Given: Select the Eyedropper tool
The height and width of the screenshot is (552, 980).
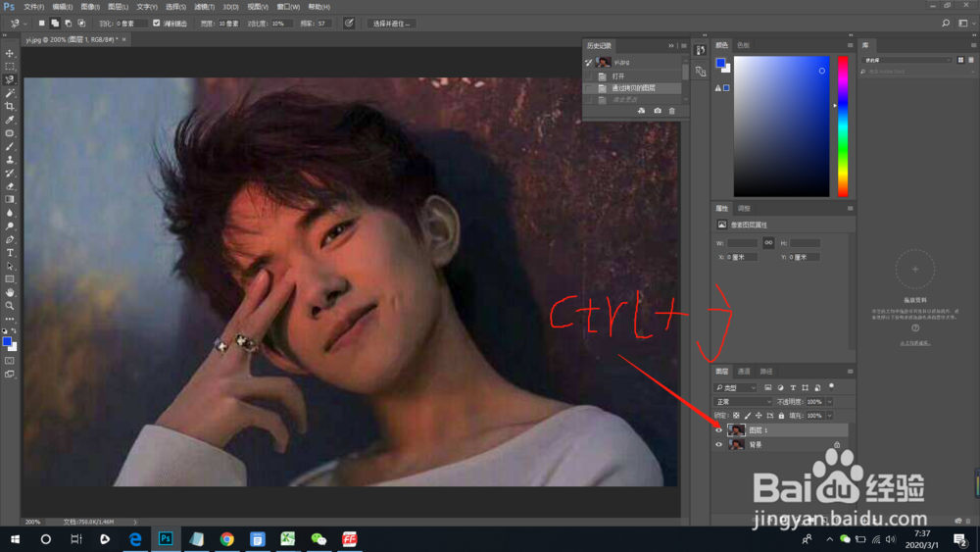Looking at the screenshot, I should pyautogui.click(x=10, y=120).
